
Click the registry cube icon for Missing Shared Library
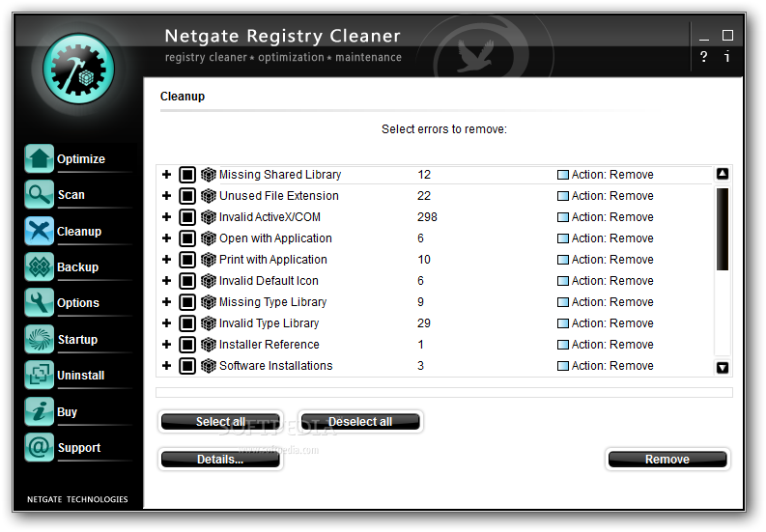pyautogui.click(x=209, y=175)
